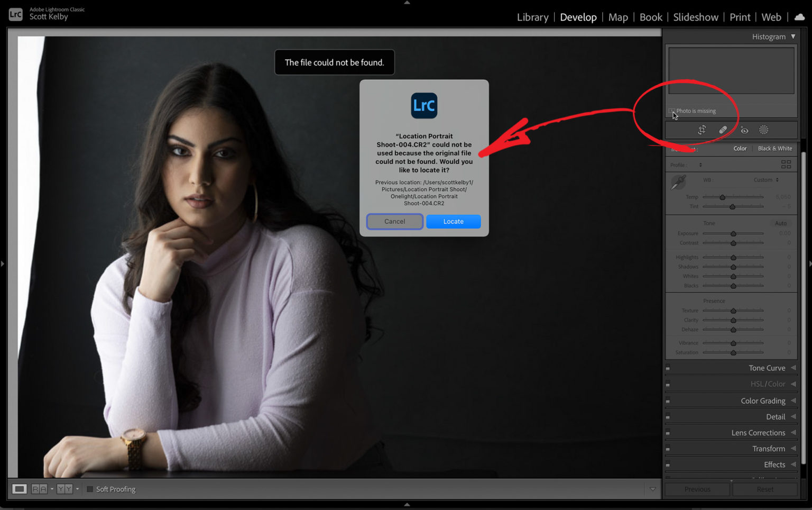Collapse the Histogram panel

[x=792, y=37]
